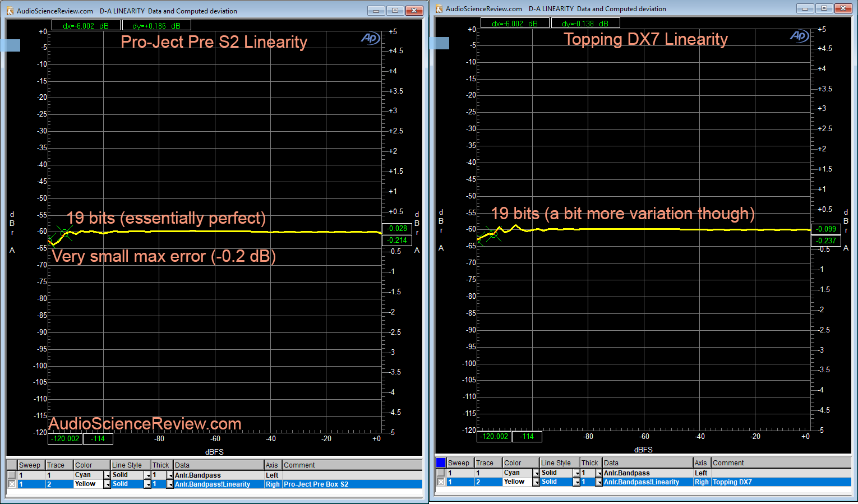The height and width of the screenshot is (504, 858).
Task: Close the Pro-Ject linearity window
Action: click(x=414, y=11)
